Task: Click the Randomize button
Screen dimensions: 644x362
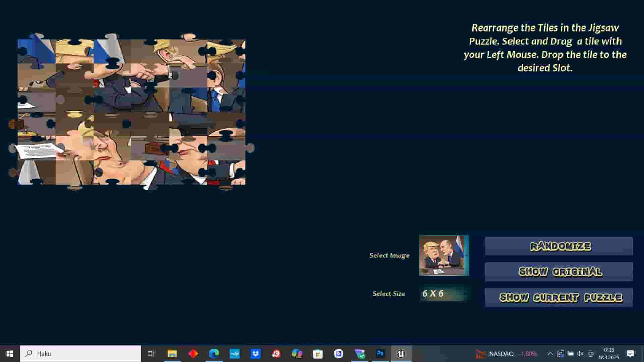Action: click(558, 246)
